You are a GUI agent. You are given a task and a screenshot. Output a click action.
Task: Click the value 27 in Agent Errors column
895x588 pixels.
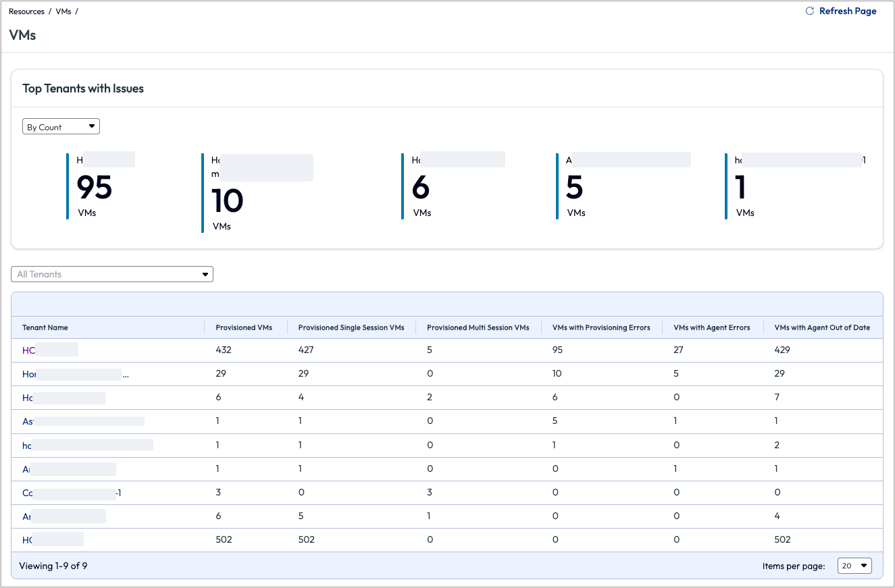[x=679, y=350]
